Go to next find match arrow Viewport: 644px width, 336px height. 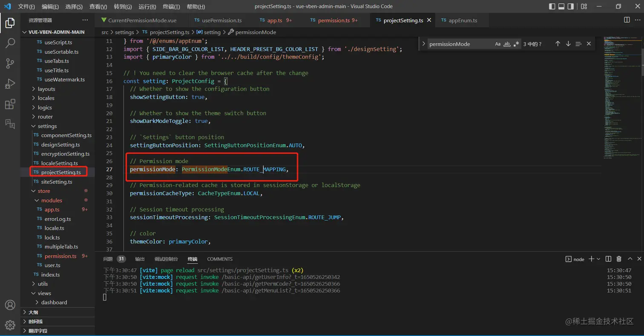568,44
